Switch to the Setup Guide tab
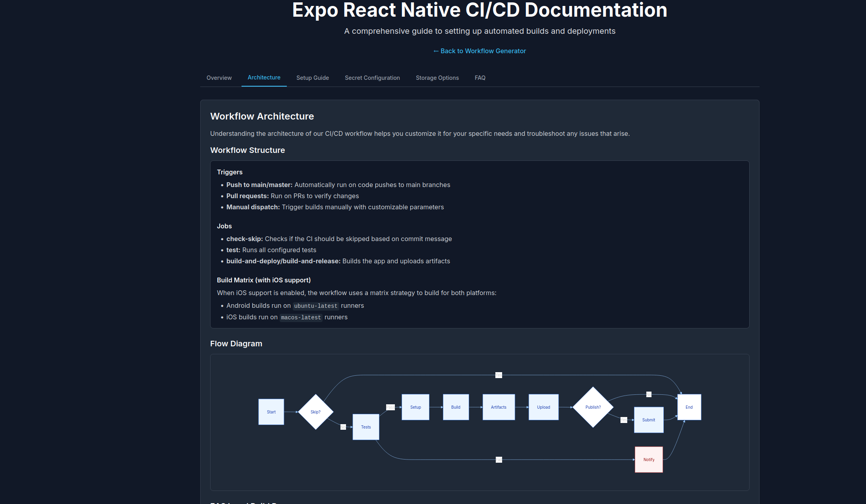 pos(313,78)
